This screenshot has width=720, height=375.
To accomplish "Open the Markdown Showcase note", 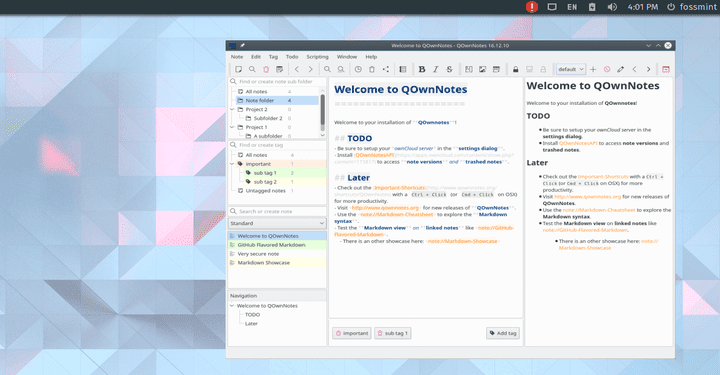I will point(277,263).
